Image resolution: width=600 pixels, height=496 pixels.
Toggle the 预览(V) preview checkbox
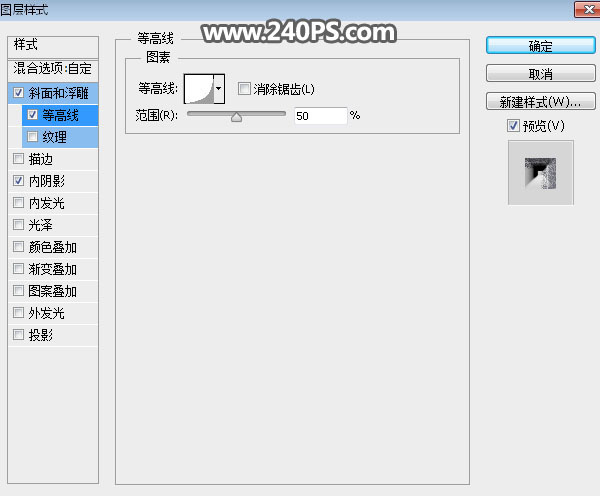click(x=513, y=126)
